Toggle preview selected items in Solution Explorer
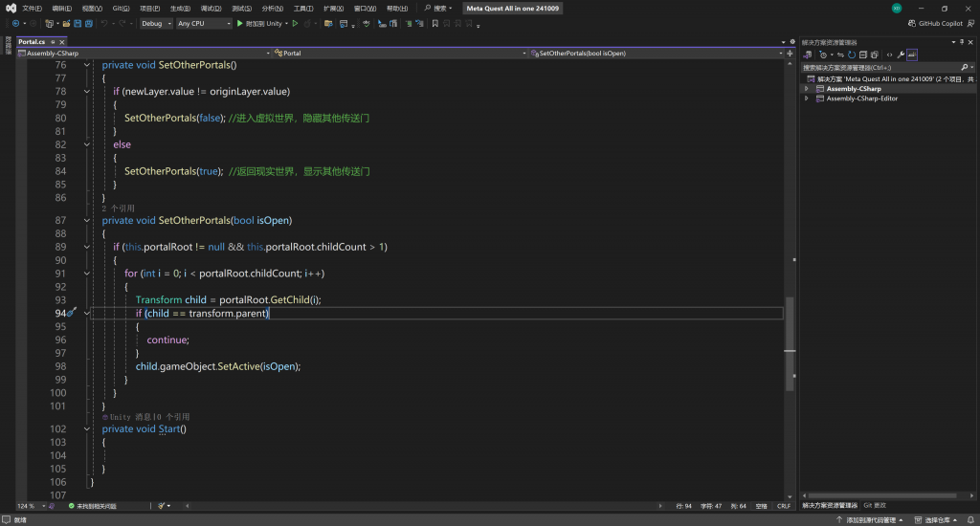This screenshot has width=980, height=526. click(x=912, y=55)
